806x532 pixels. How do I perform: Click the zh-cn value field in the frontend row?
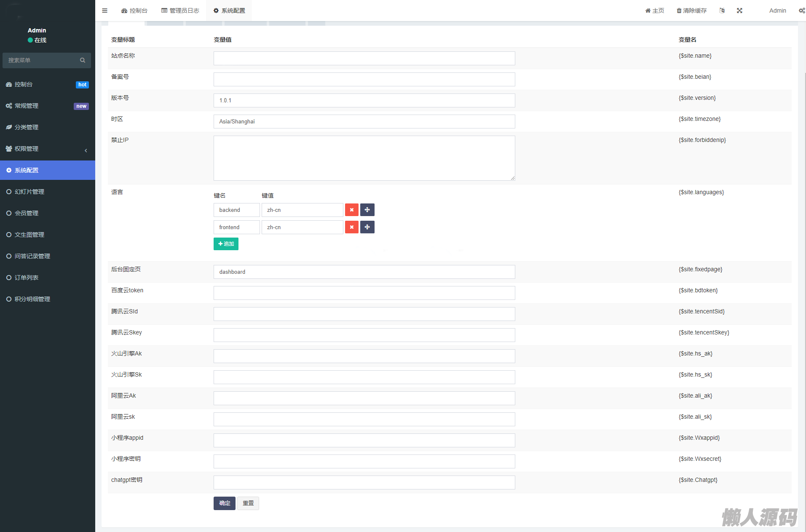pyautogui.click(x=303, y=227)
